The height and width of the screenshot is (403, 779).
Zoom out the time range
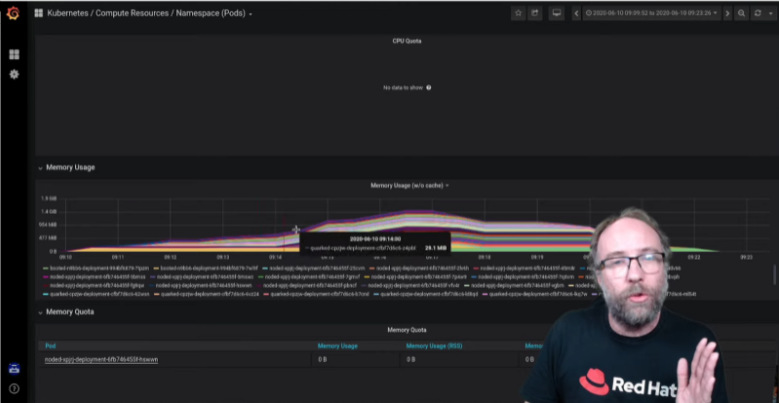tap(741, 13)
